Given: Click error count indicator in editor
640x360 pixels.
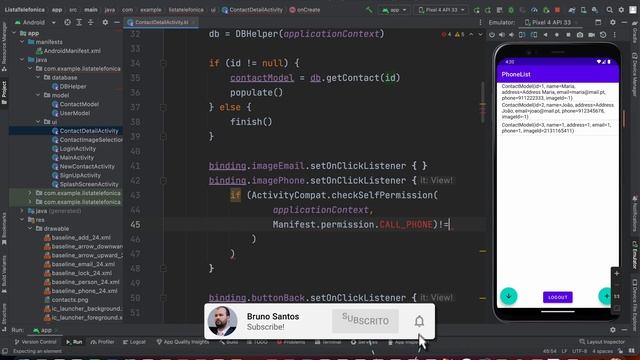Looking at the screenshot, I should coord(447,35).
